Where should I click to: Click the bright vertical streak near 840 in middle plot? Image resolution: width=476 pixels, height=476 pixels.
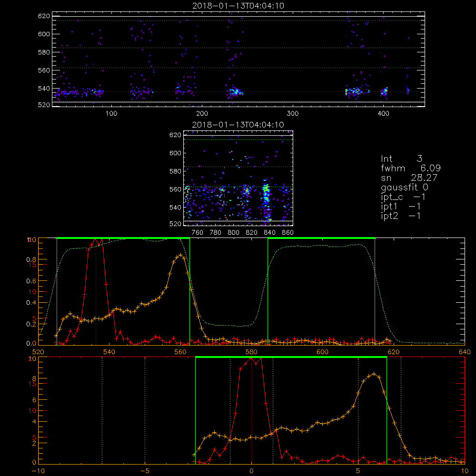tap(266, 200)
